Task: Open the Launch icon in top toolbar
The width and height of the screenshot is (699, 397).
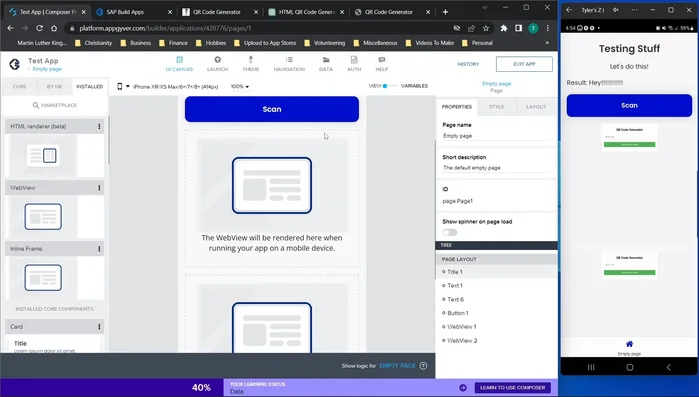Action: [218, 60]
